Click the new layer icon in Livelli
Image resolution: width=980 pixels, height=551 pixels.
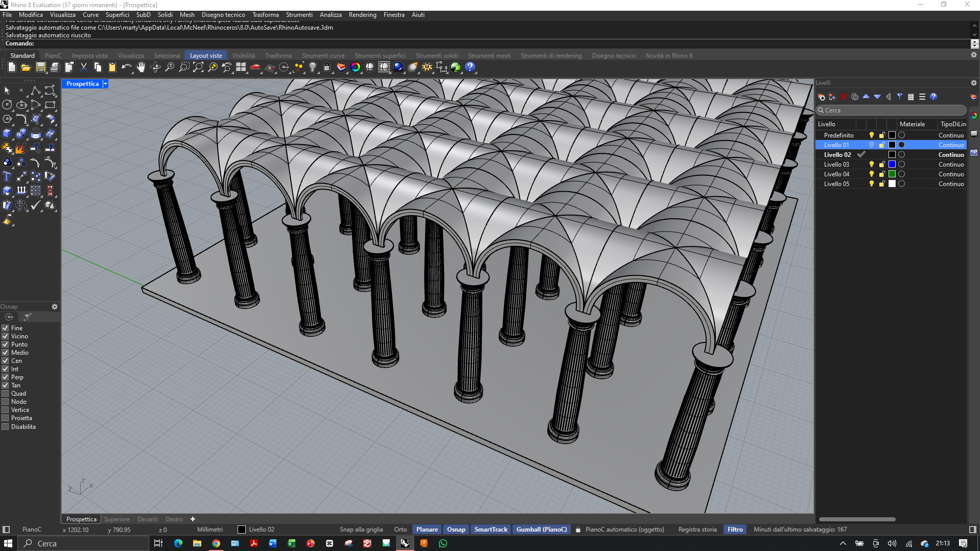(821, 97)
